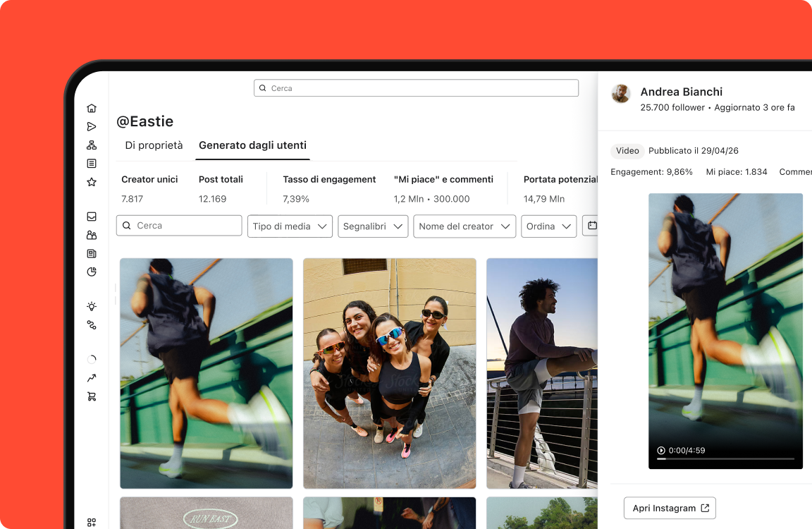Image resolution: width=812 pixels, height=529 pixels.
Task: Click the Portata potenziale value 14,79 Mln
Action: 544,199
